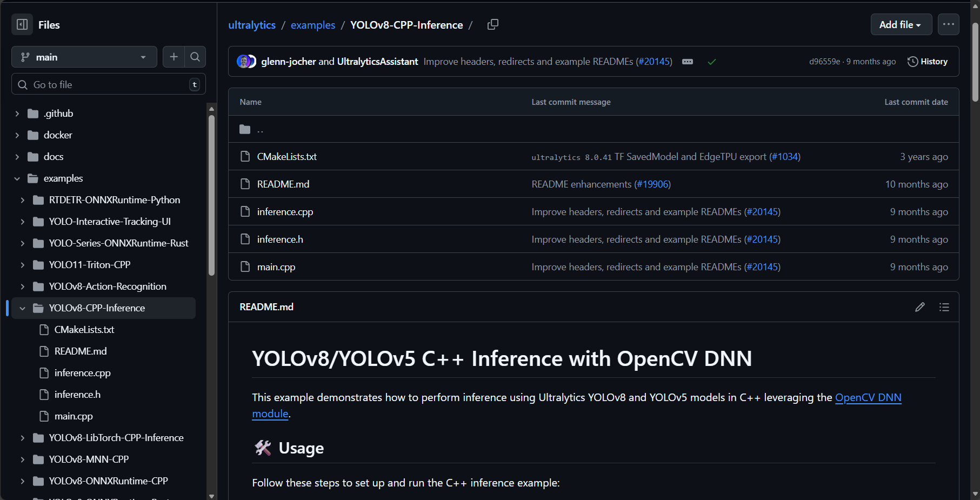The height and width of the screenshot is (500, 980).
Task: Open the YOLO11-Triton-CPP folder in tree
Action: [90, 265]
